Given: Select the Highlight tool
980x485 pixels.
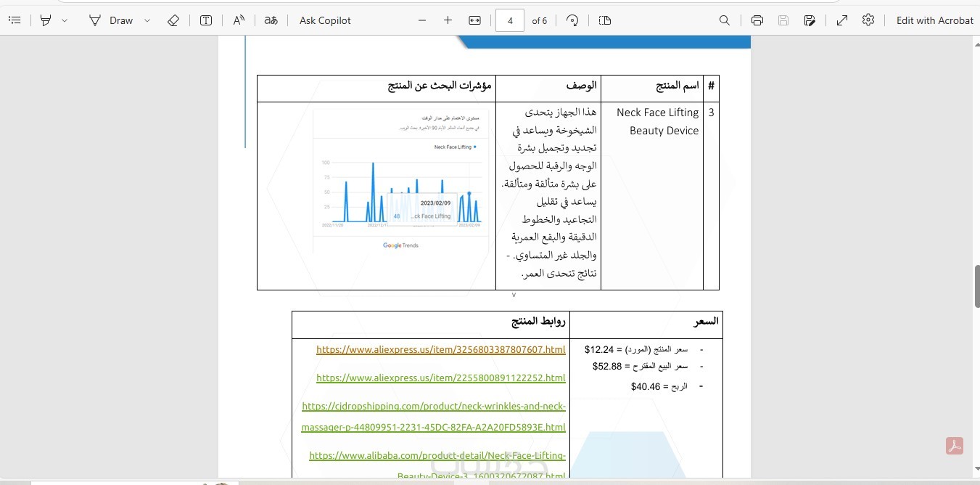Looking at the screenshot, I should tap(46, 20).
